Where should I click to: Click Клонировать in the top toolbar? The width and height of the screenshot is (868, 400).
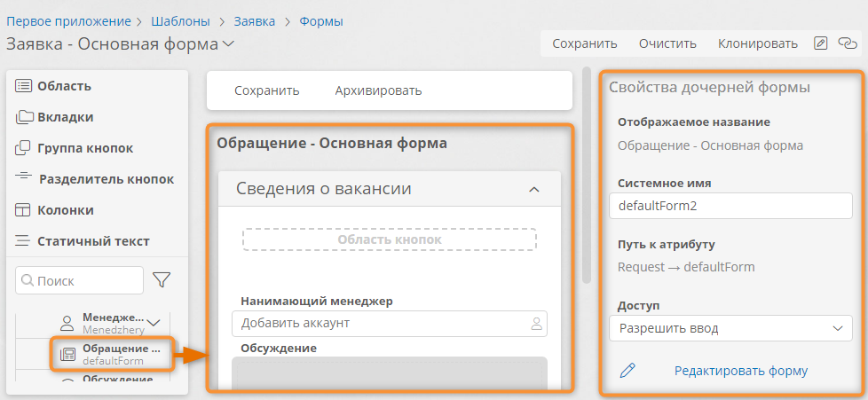tap(758, 43)
